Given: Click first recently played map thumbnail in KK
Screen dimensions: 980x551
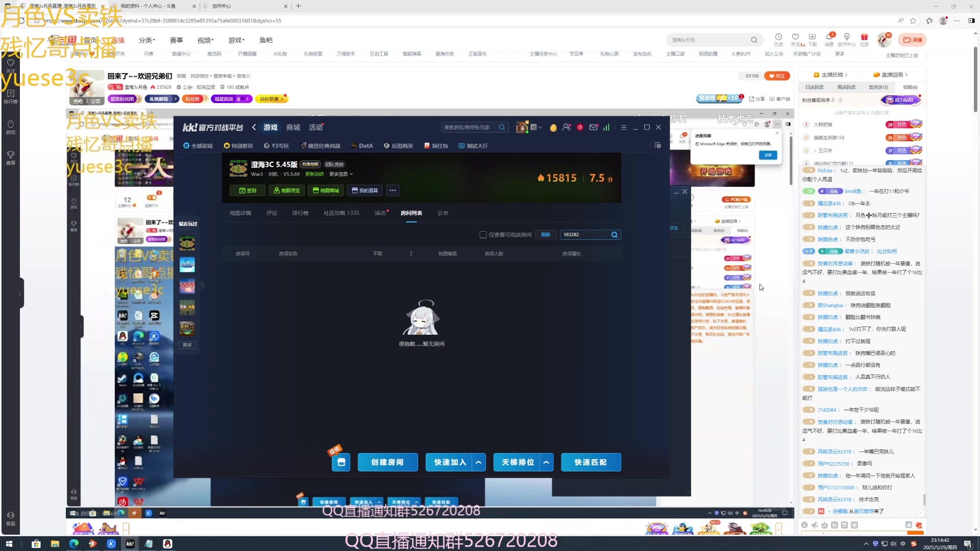Looking at the screenshot, I should coord(187,243).
